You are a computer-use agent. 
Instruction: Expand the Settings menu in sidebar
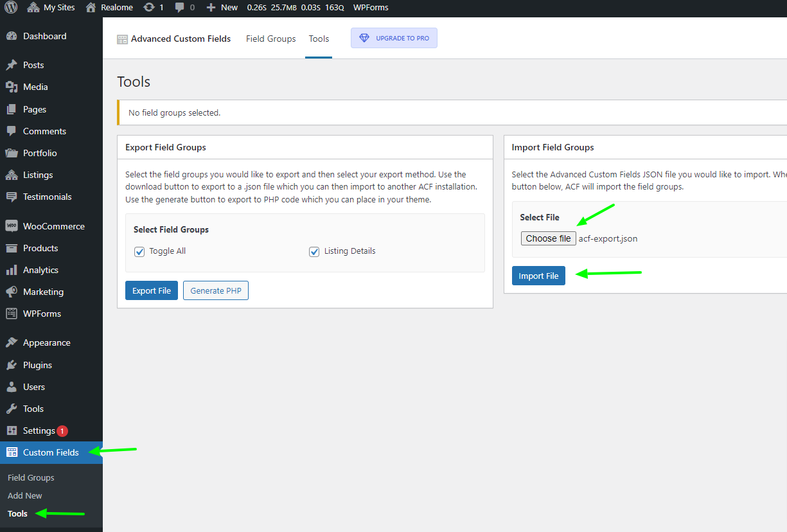click(39, 430)
